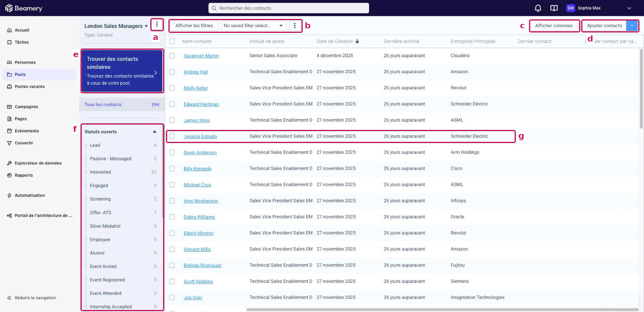Click the Explorateur de données icon
The image size is (644, 312).
9,163
